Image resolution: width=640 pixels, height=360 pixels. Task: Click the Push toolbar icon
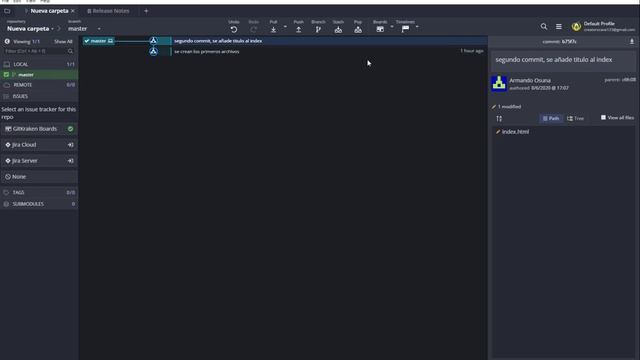(x=299, y=29)
